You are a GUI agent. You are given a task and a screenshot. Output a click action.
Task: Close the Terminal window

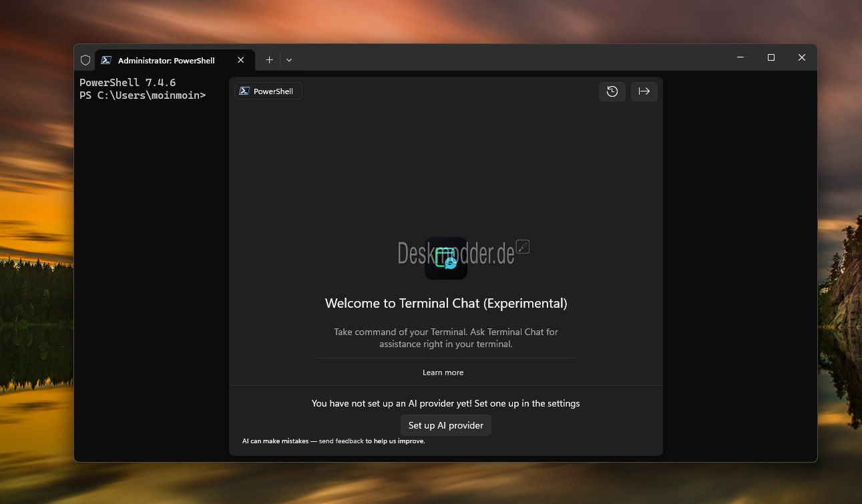pyautogui.click(x=802, y=57)
